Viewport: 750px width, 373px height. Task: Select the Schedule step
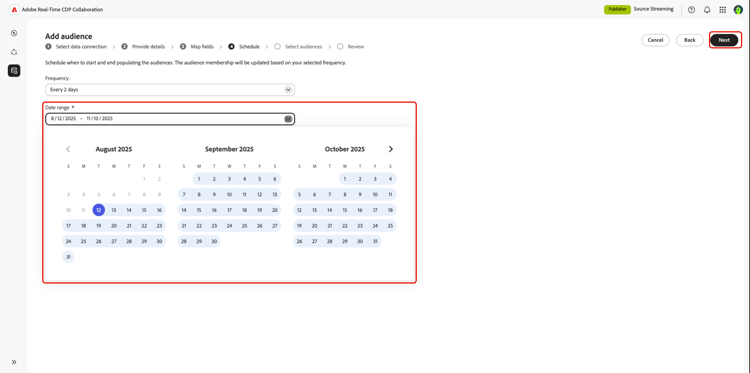(x=244, y=47)
